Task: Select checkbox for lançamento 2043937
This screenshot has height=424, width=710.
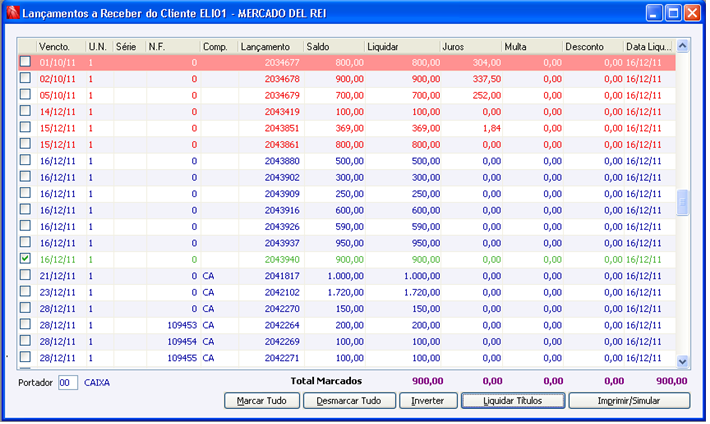Action: [25, 242]
